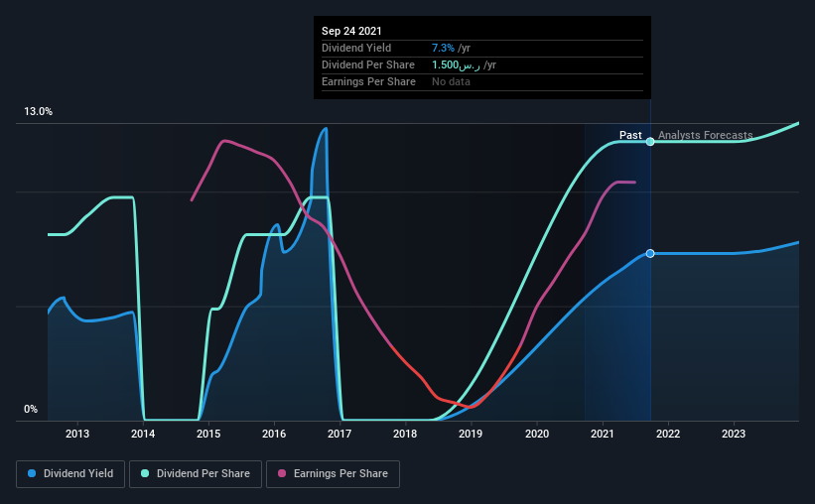Click the tooltip 'Dividend Per Share' row label
This screenshot has width=815, height=504.
pyautogui.click(x=368, y=64)
